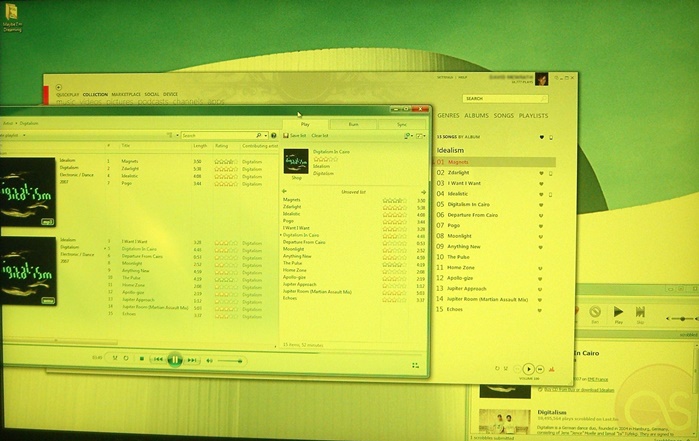Open Collection in Zune navigation
The width and height of the screenshot is (699, 441).
click(x=95, y=95)
